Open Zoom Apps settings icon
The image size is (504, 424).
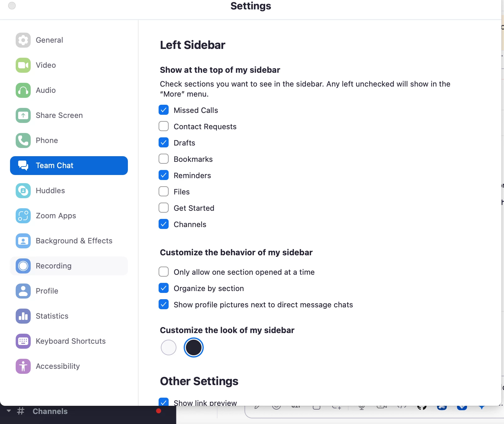[23, 216]
